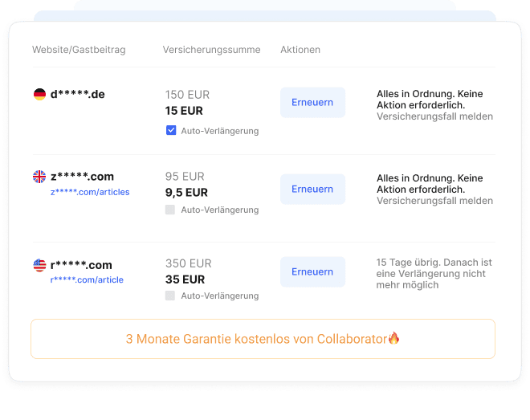Click Versicherungsfall melden for z*****.com
Image resolution: width=530 pixels, height=420 pixels.
(434, 201)
